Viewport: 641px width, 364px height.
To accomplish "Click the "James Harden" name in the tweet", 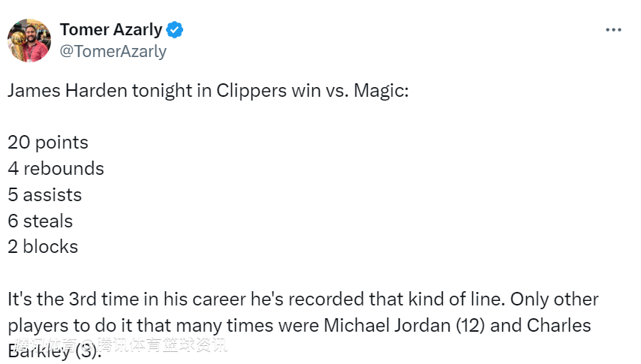I will (68, 91).
